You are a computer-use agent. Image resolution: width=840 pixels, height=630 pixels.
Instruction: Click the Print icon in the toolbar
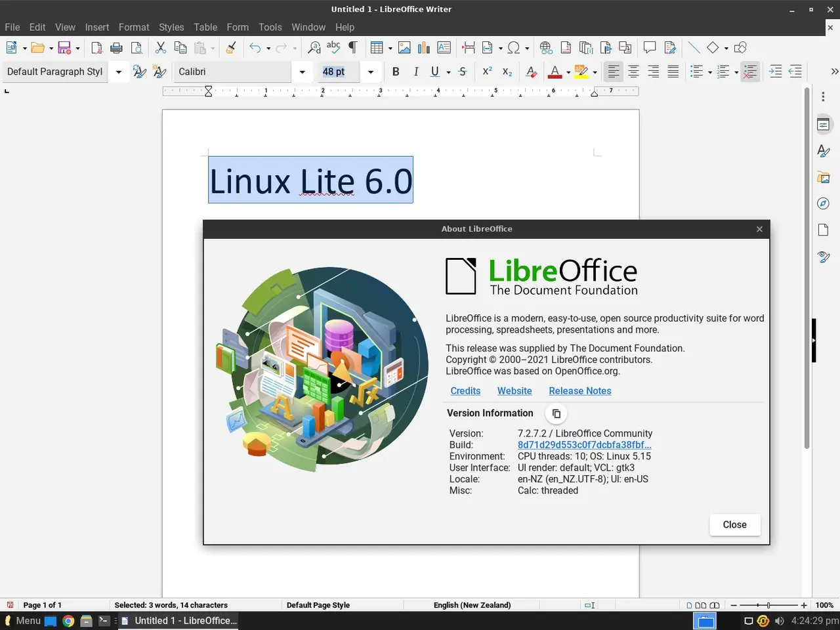click(117, 48)
